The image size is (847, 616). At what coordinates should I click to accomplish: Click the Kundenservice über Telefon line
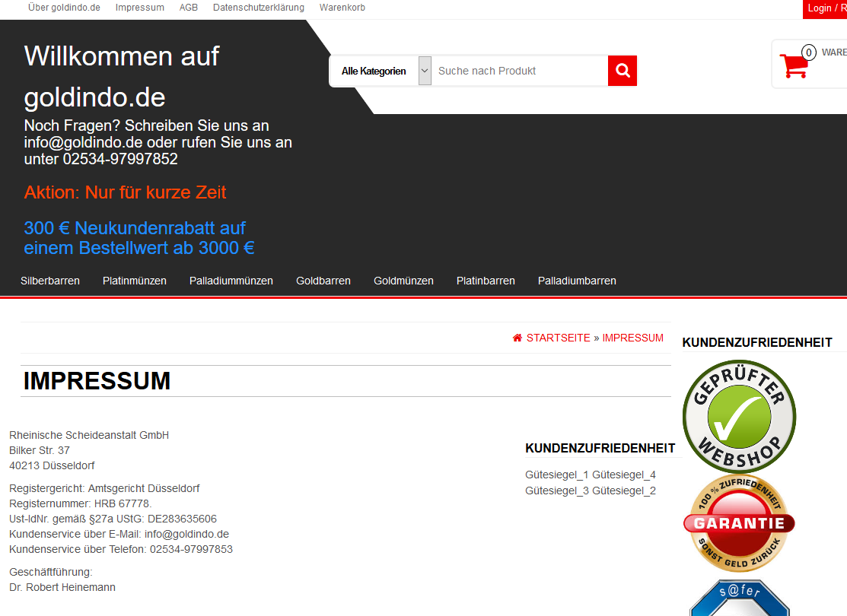tap(121, 549)
